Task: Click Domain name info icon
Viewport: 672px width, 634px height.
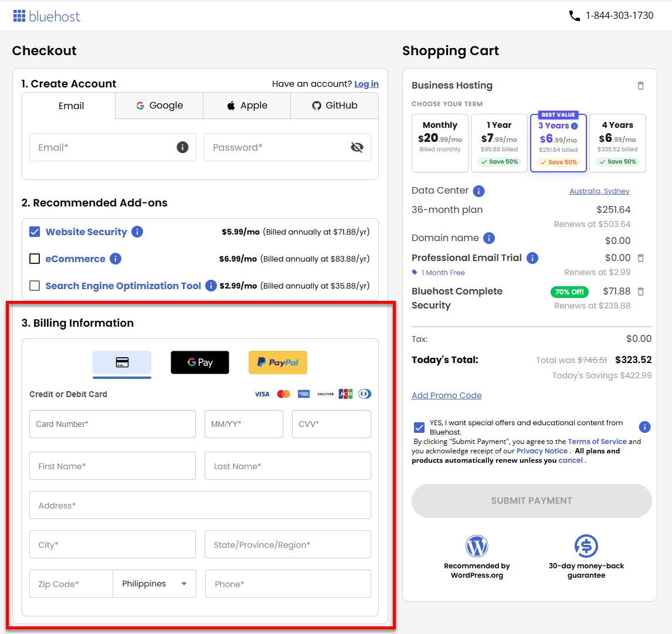Action: [489, 238]
